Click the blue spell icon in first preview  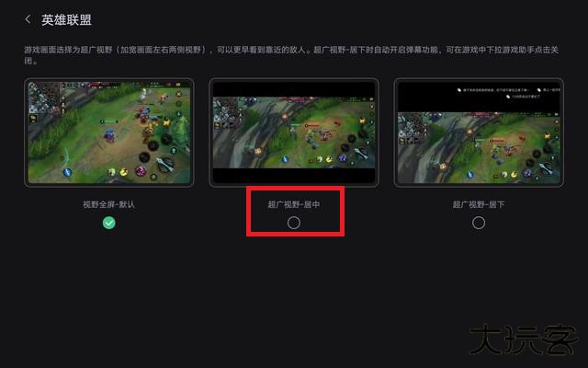point(67,172)
